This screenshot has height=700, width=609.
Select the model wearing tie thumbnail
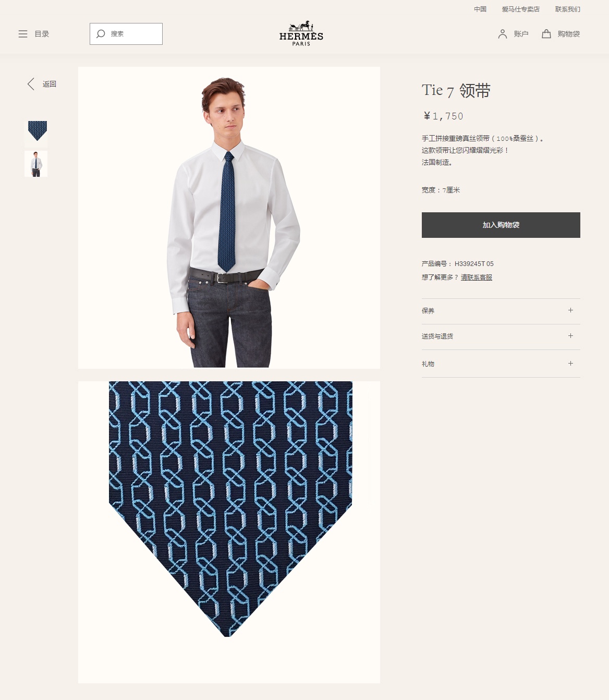pos(36,164)
